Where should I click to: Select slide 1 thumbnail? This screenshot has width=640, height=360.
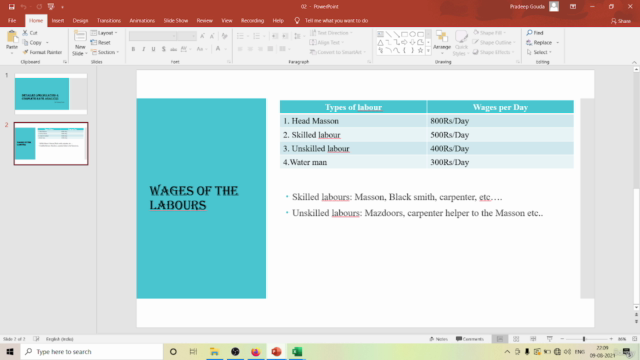tap(51, 94)
